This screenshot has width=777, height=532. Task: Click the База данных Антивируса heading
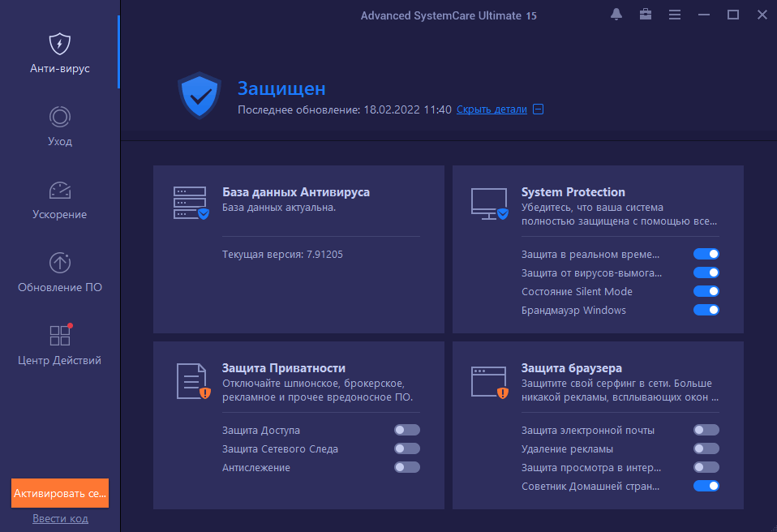296,192
